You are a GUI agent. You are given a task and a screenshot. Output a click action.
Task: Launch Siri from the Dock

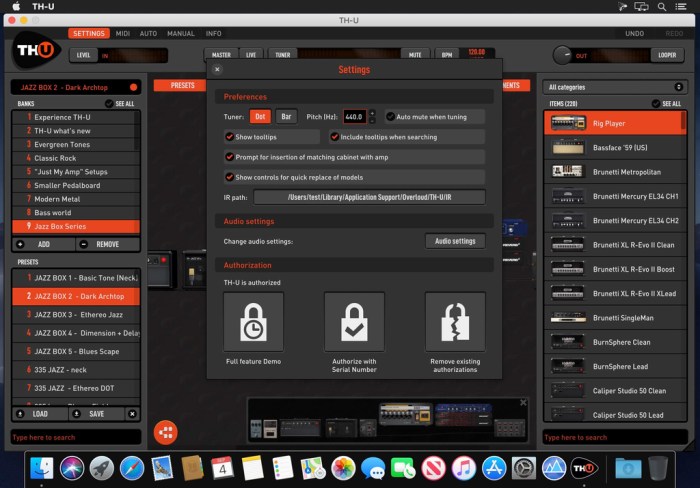(71, 468)
